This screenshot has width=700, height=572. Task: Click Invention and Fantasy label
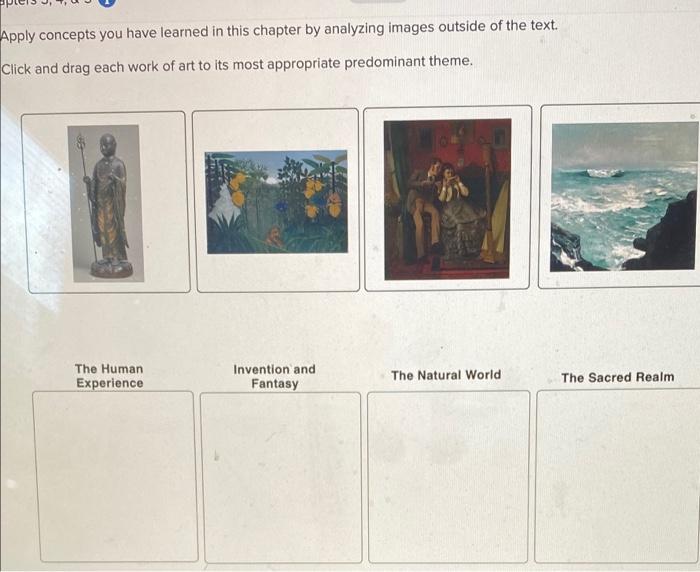pyautogui.click(x=275, y=376)
